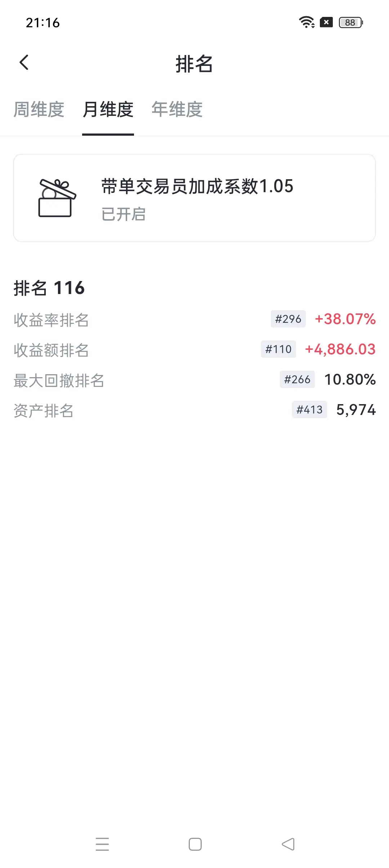389x868 pixels.
Task: Tap the Wi-Fi status icon
Action: (307, 22)
